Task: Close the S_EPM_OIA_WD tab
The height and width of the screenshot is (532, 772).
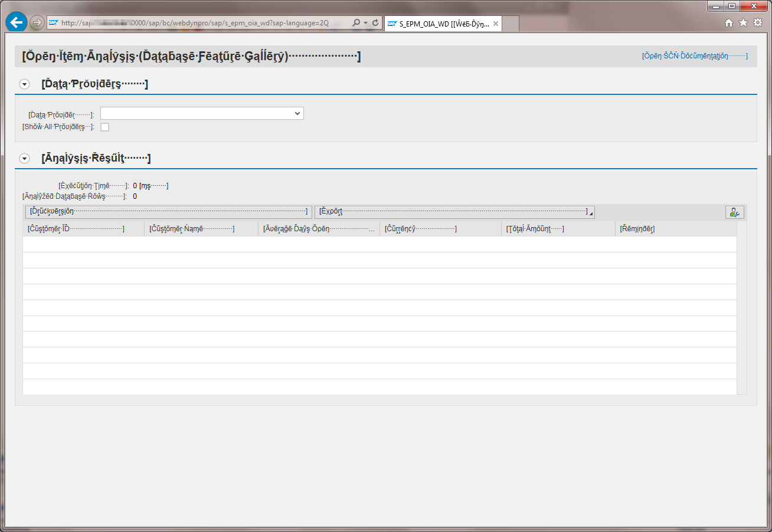Action: (496, 24)
